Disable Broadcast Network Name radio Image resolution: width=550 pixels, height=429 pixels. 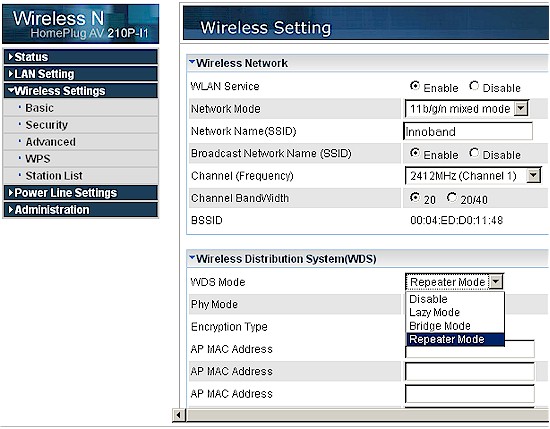point(474,153)
